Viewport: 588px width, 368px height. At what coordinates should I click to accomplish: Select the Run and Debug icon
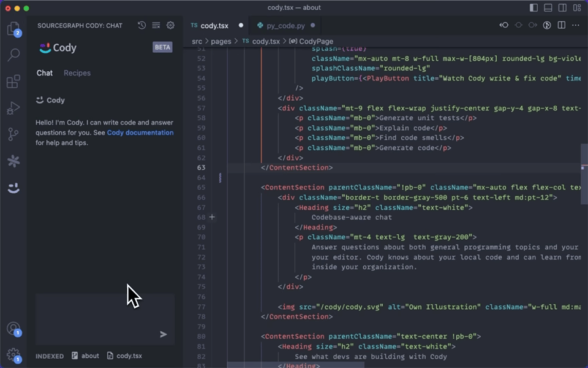(x=13, y=108)
